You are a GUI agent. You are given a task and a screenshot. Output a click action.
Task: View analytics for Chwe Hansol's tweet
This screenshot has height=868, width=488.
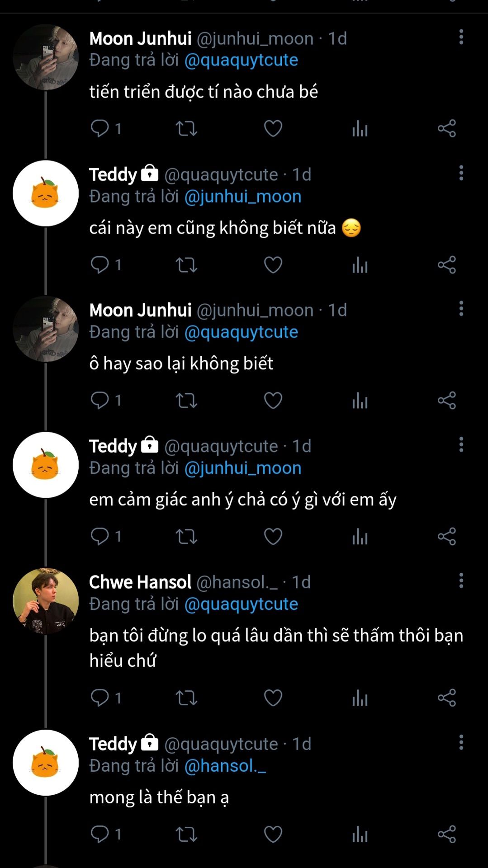(360, 698)
